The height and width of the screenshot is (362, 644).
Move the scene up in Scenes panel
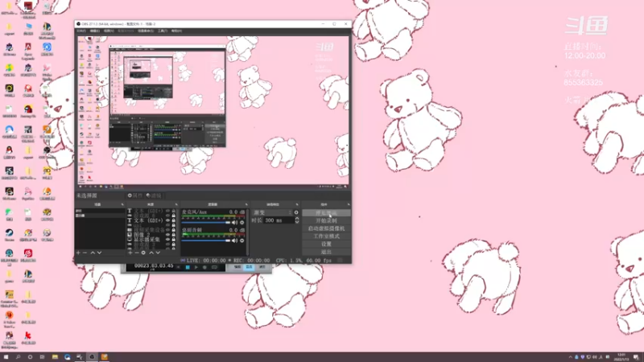pyautogui.click(x=93, y=253)
